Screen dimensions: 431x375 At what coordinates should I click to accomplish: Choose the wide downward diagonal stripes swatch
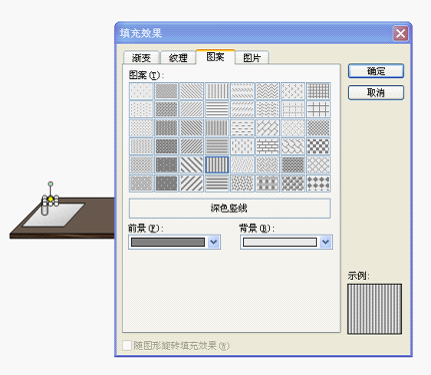tap(192, 165)
